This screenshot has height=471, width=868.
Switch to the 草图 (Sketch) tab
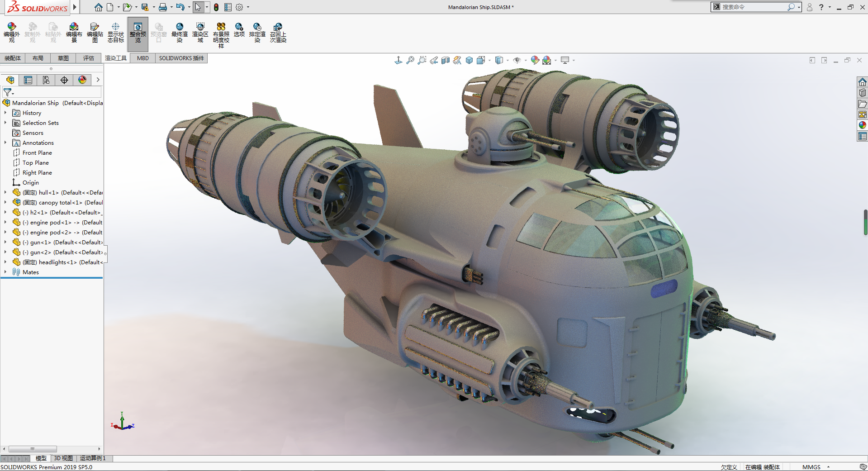point(63,58)
